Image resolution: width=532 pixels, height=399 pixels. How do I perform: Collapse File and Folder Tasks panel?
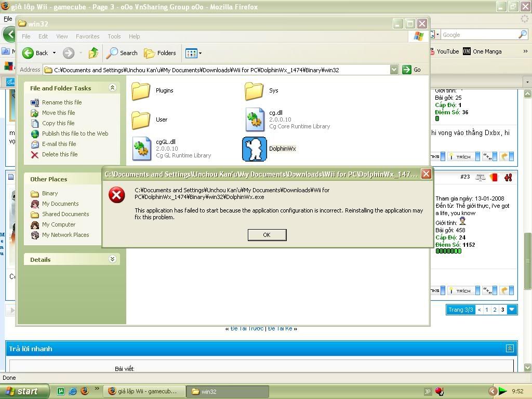point(112,88)
